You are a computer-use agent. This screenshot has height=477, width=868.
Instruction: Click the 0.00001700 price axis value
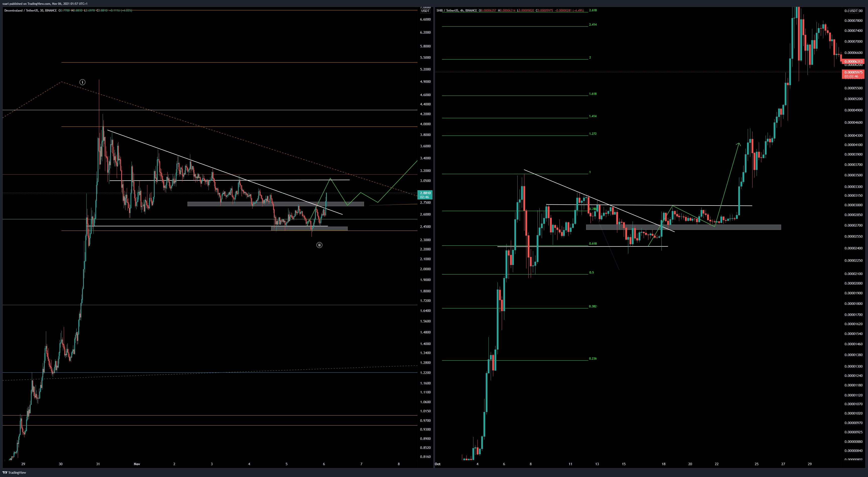853,315
